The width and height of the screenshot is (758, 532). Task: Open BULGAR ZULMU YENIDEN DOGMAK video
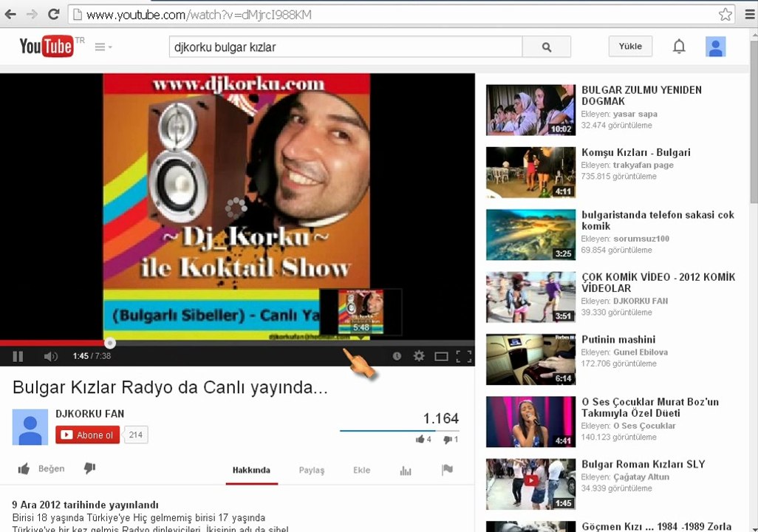(641, 95)
